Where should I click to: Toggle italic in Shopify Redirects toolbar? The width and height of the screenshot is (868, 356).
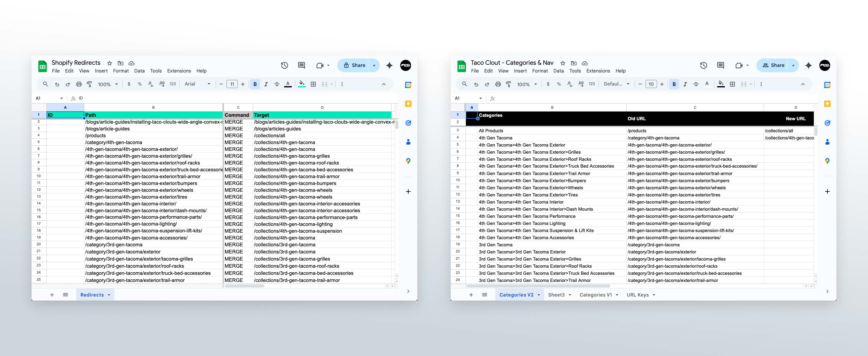(266, 84)
